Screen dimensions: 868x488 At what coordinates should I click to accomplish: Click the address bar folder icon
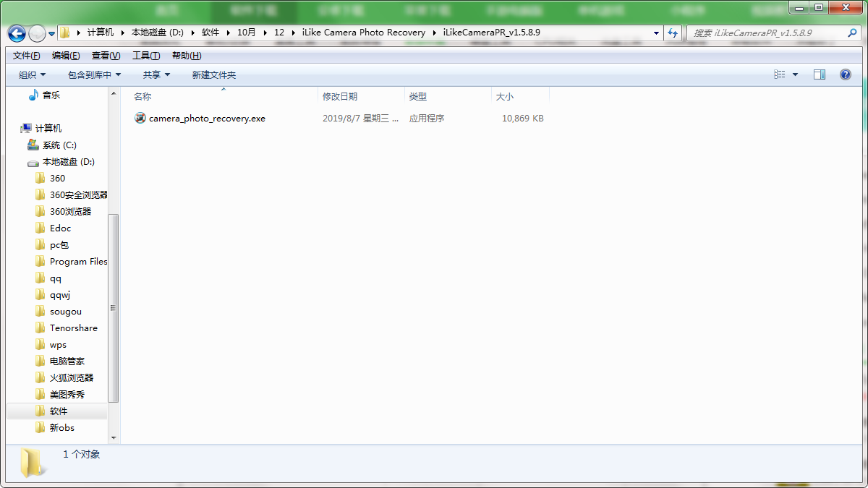click(x=65, y=33)
